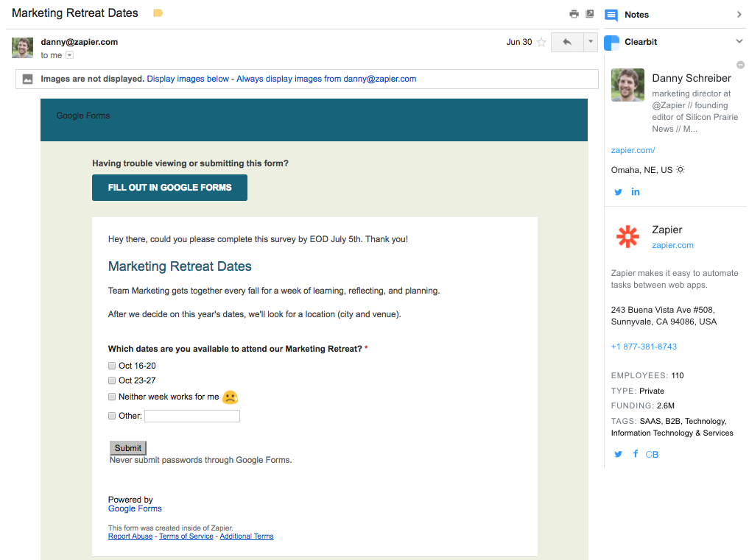749x560 pixels.
Task: Open email in new window icon
Action: 590,14
